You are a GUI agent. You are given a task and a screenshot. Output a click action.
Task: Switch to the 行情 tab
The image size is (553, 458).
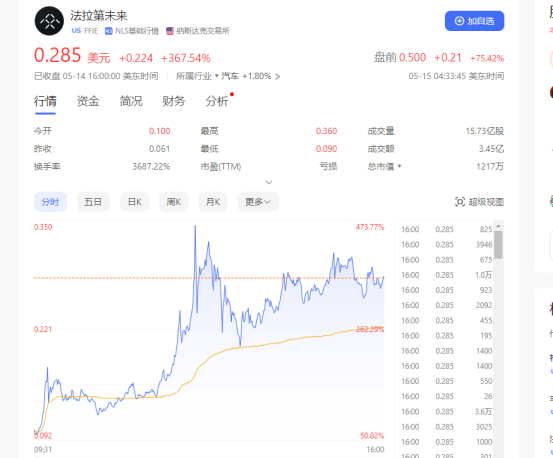[45, 101]
